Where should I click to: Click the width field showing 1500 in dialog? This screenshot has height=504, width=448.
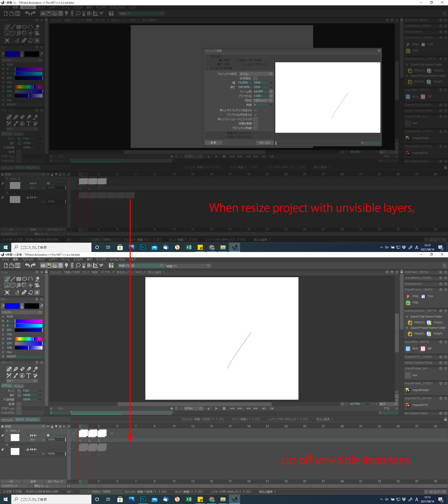click(260, 83)
